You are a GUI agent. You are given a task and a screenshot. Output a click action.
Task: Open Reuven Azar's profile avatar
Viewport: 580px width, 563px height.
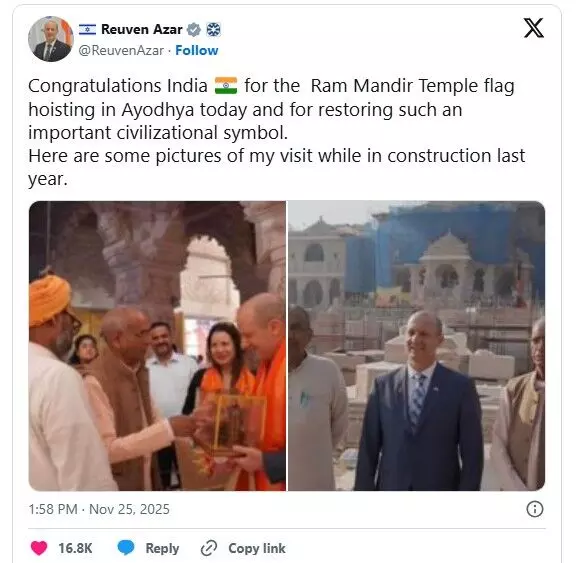pos(51,39)
